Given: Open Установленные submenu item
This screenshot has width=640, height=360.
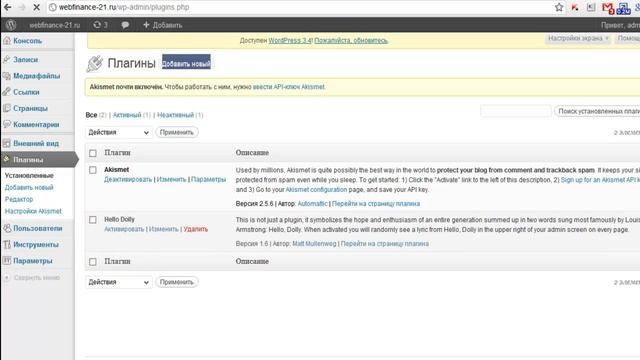Looking at the screenshot, I should [29, 176].
